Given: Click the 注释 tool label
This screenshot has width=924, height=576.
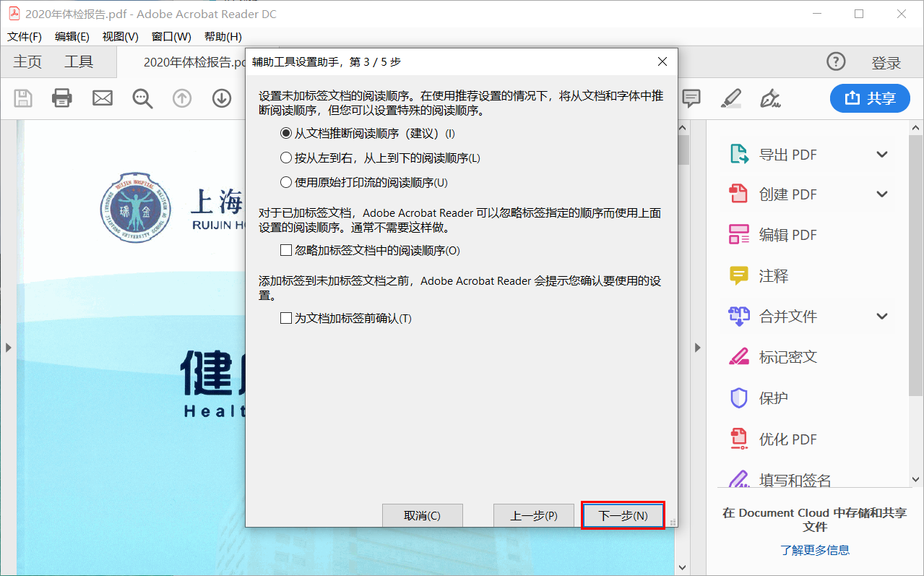Looking at the screenshot, I should pyautogui.click(x=774, y=276).
